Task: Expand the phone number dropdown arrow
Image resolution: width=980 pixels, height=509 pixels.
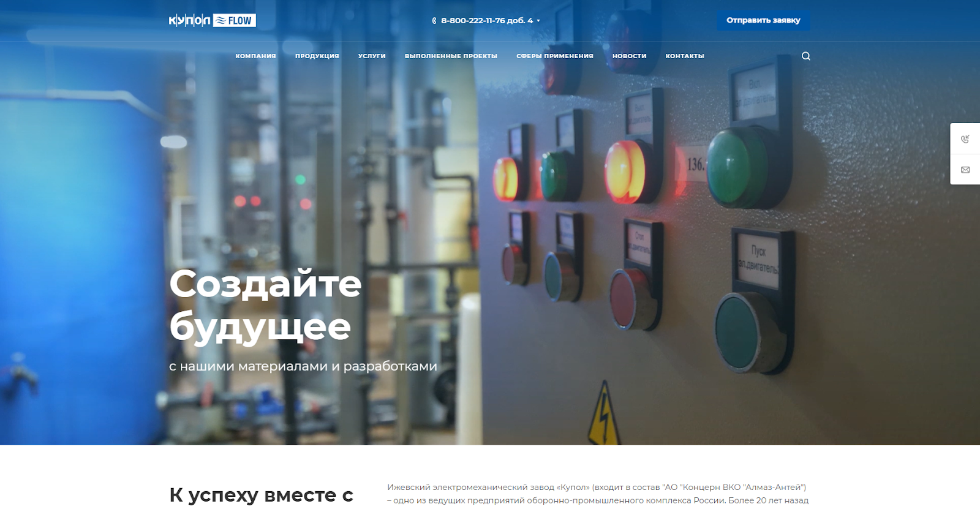Action: 538,21
